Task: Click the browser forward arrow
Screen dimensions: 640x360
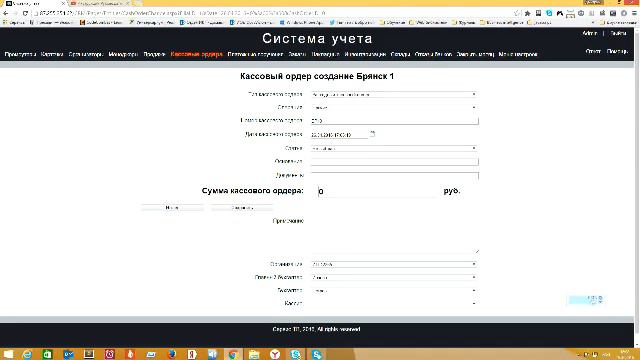Action: [15, 13]
